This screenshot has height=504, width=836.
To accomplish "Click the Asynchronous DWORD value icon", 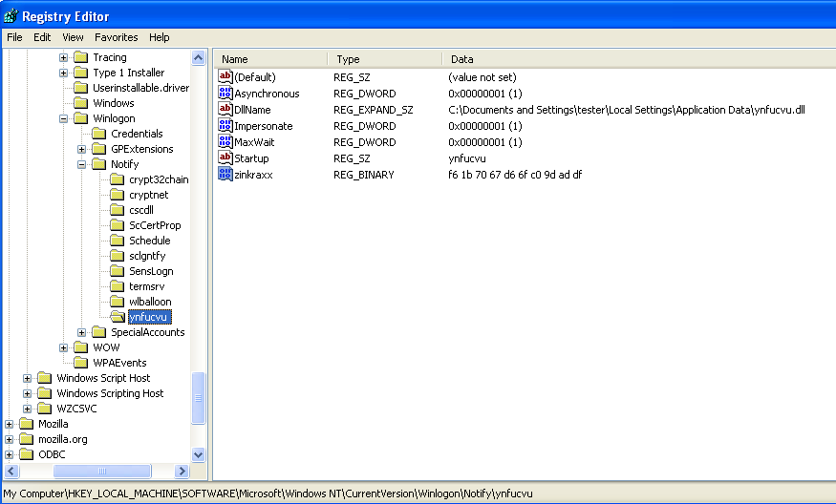I will click(225, 94).
